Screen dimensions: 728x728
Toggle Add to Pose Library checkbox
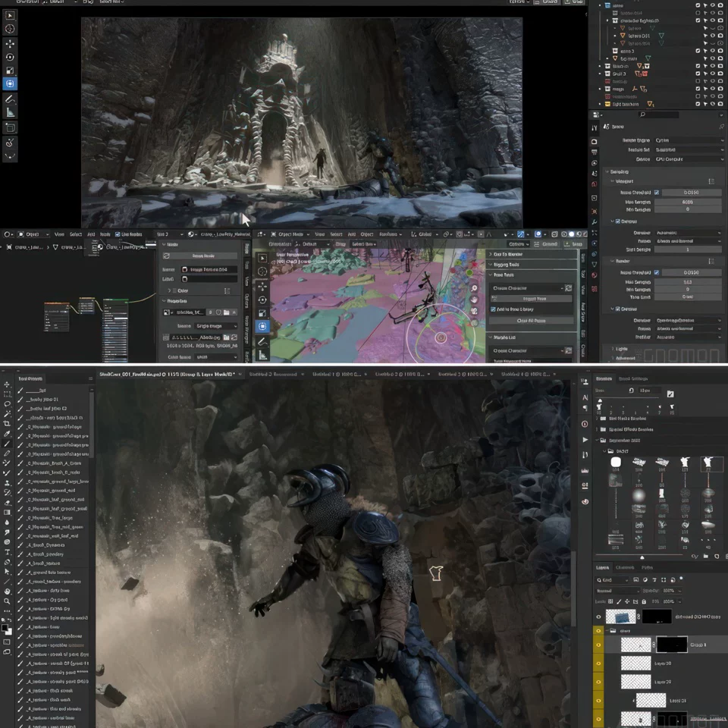point(493,309)
